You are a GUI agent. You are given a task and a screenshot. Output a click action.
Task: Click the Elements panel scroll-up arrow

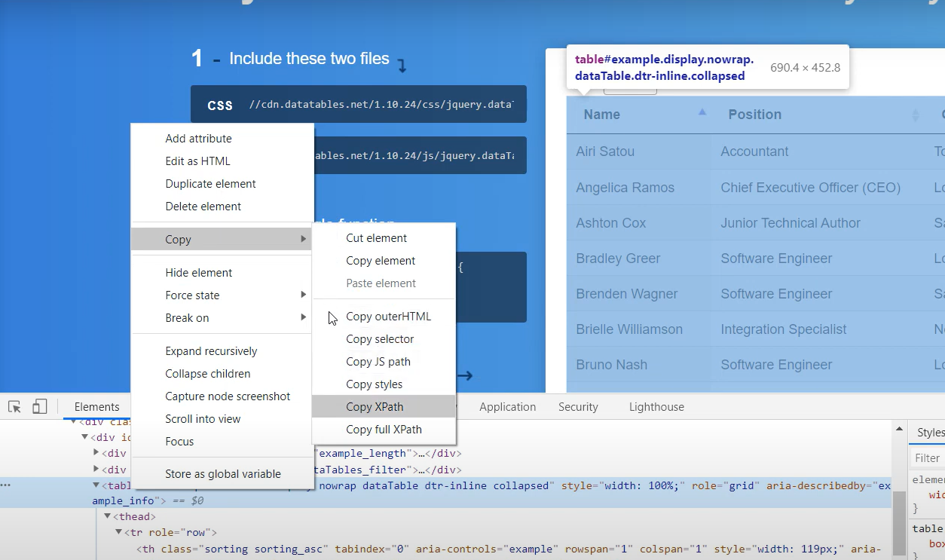click(x=898, y=429)
